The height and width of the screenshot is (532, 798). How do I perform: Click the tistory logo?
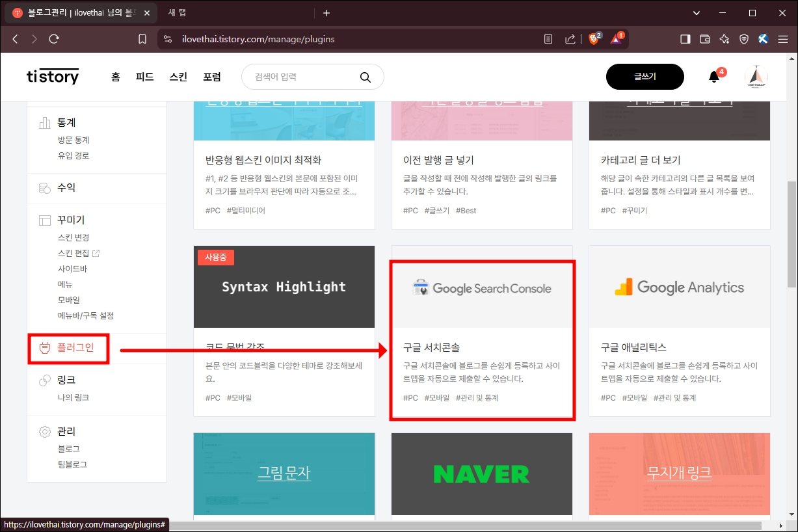coord(53,76)
